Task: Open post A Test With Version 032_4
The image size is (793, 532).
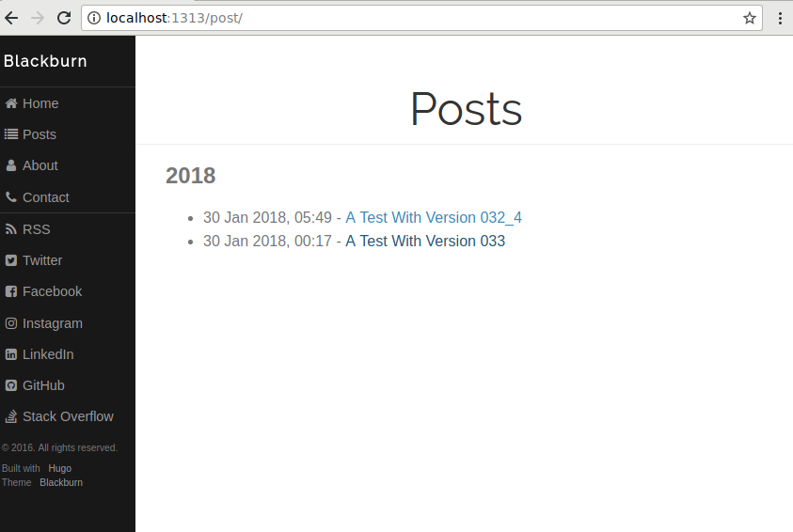Action: 434,218
